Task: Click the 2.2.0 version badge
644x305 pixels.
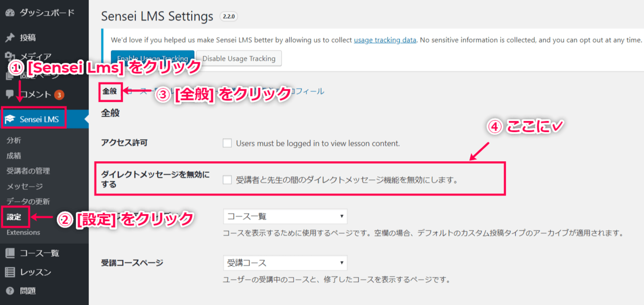Action: pos(229,17)
